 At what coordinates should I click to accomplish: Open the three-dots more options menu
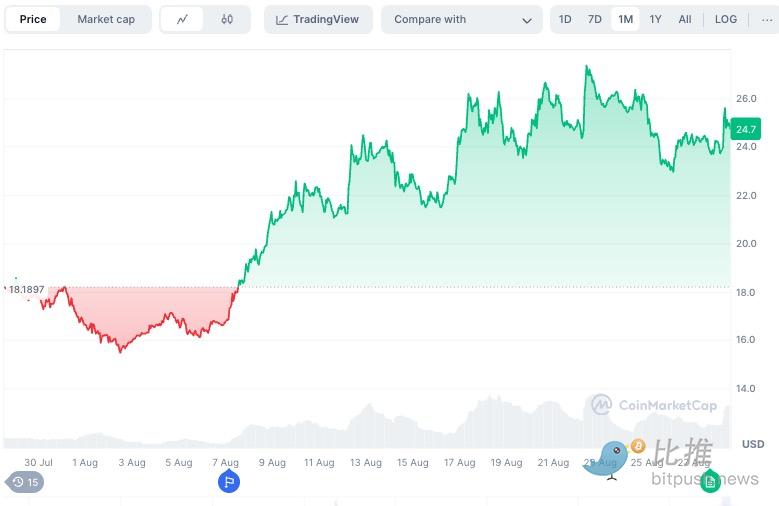(767, 19)
